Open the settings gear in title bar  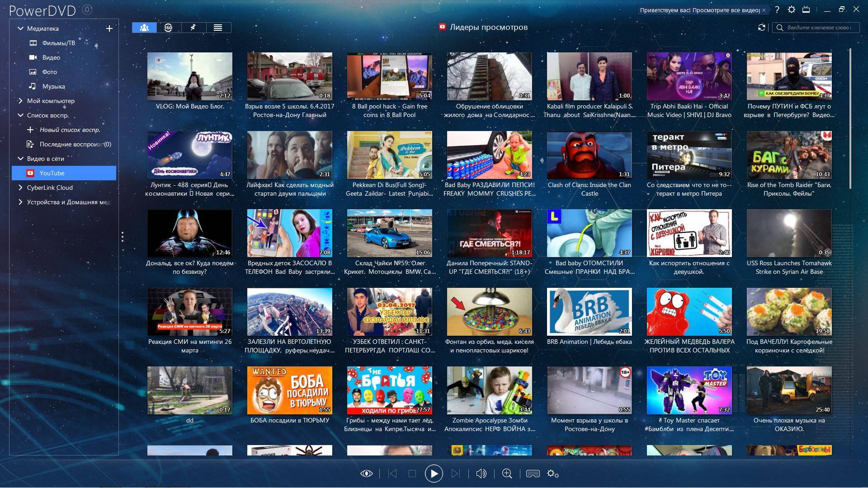(792, 9)
